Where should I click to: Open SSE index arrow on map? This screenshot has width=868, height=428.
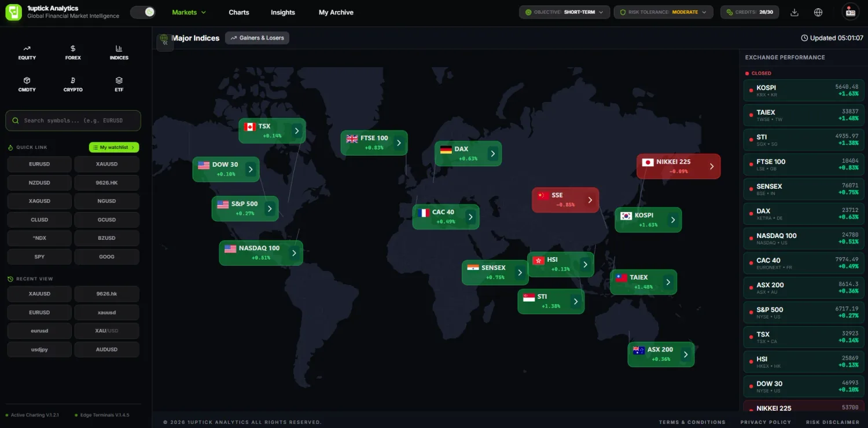pyautogui.click(x=590, y=200)
